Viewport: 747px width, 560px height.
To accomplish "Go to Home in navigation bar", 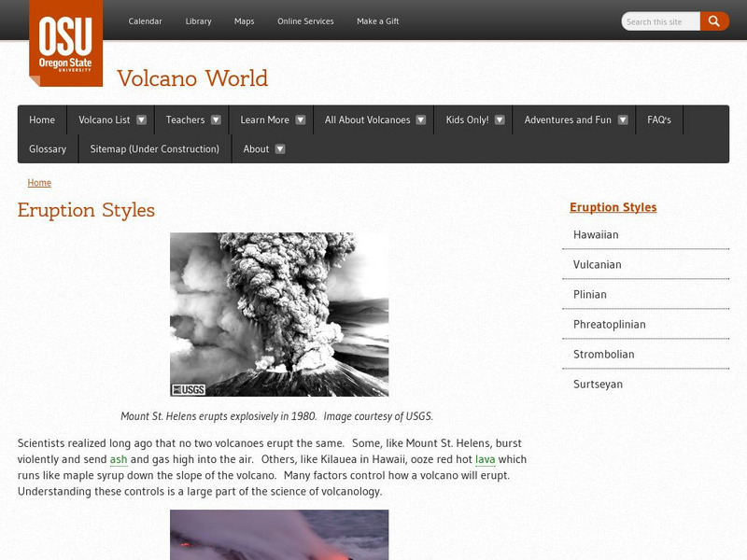I will point(42,119).
